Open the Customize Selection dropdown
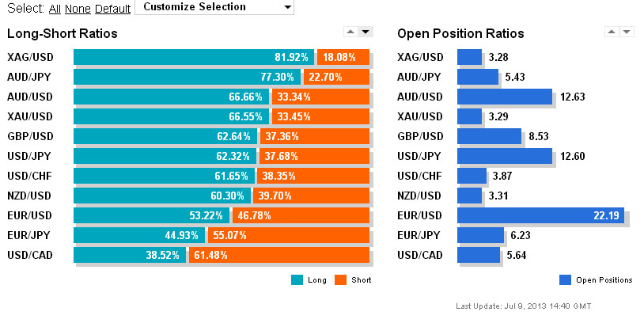Viewport: 644px width, 323px height. click(x=214, y=7)
